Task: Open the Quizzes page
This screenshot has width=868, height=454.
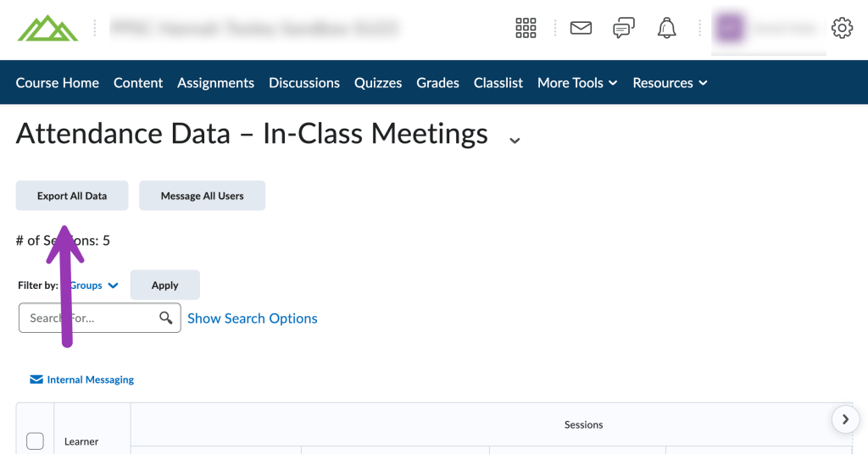Action: [378, 82]
